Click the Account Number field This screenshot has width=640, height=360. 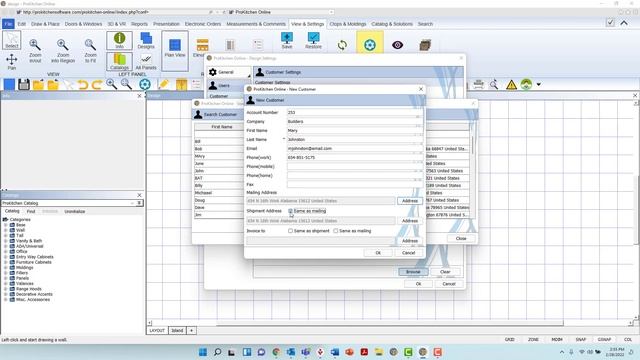coord(354,113)
